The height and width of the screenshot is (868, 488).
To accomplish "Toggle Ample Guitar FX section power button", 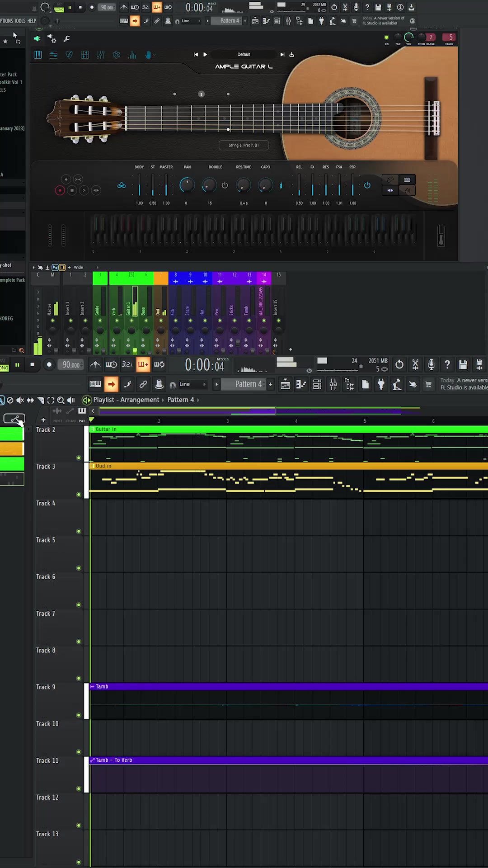I will click(x=367, y=185).
